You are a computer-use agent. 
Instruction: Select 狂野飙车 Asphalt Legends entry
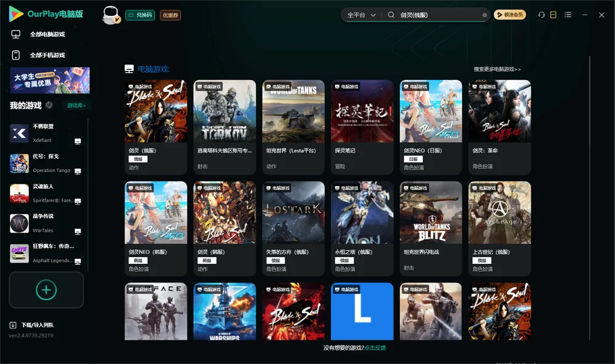pyautogui.click(x=46, y=253)
